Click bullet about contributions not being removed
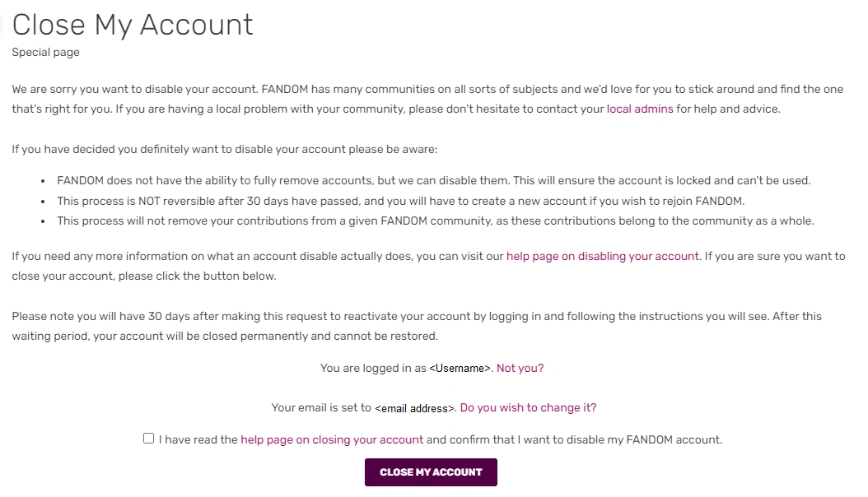Image resolution: width=868 pixels, height=497 pixels. tap(435, 221)
